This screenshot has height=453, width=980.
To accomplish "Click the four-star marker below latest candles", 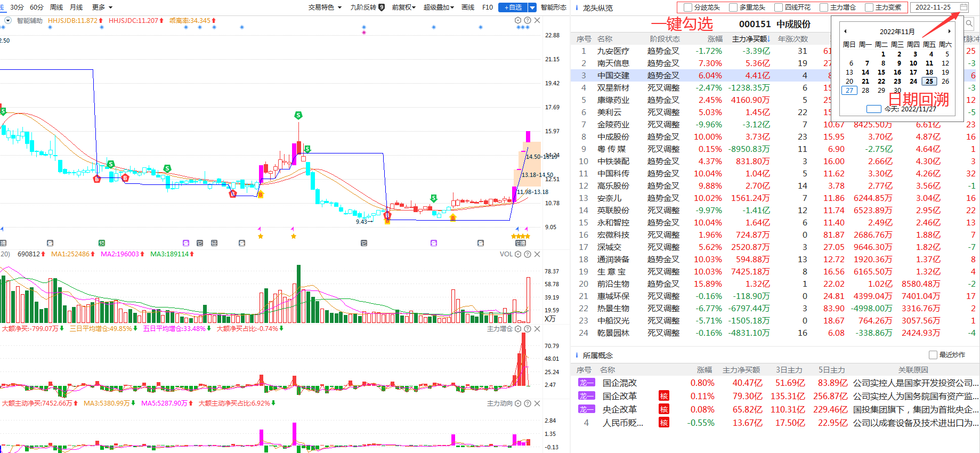I will [521, 236].
